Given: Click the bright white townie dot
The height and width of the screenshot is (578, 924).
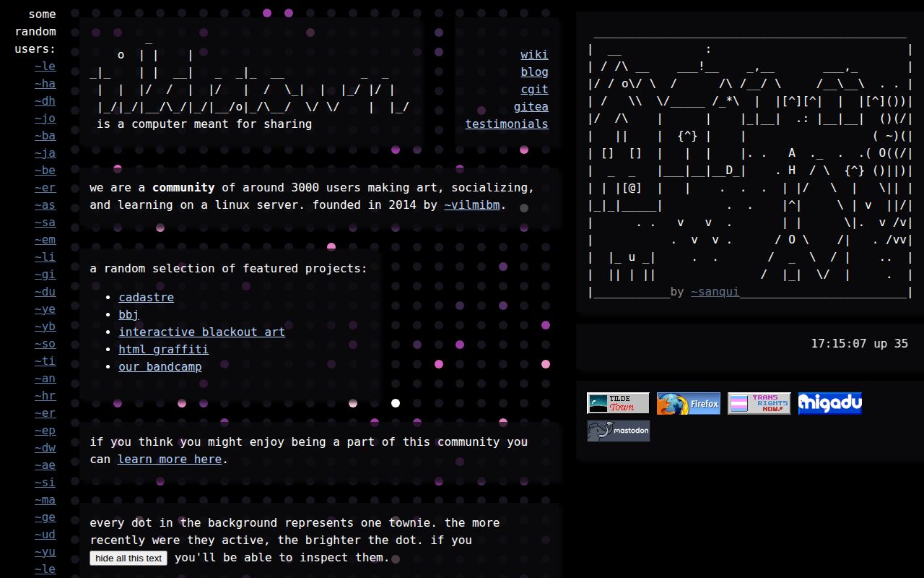Looking at the screenshot, I should tap(396, 403).
